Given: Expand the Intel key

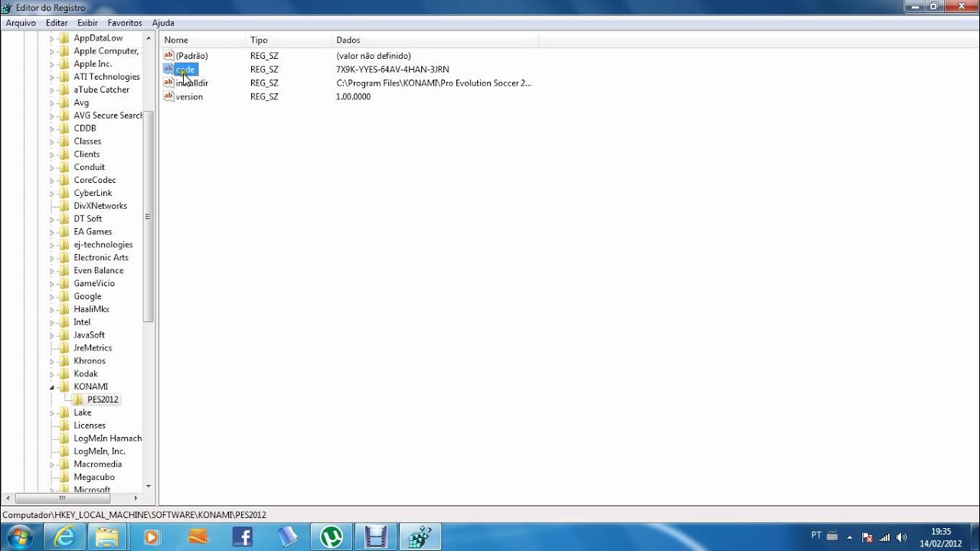Looking at the screenshot, I should coord(52,323).
